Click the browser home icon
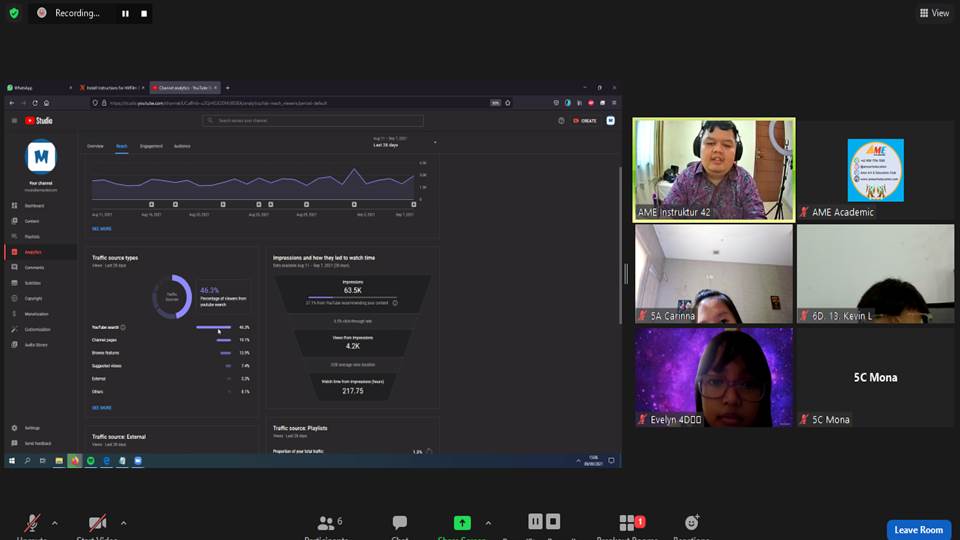960x540 pixels. coord(47,103)
